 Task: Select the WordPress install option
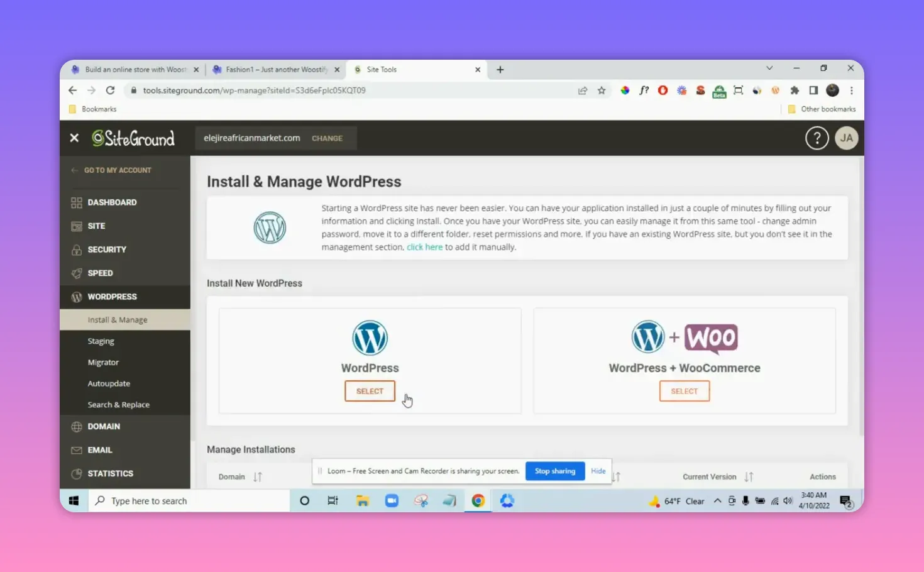[x=370, y=390]
